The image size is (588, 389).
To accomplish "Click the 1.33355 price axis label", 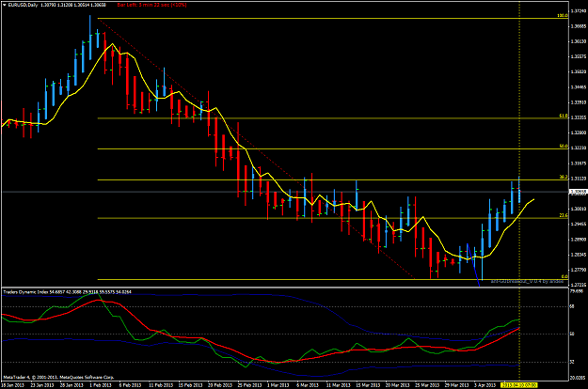I will [578, 117].
